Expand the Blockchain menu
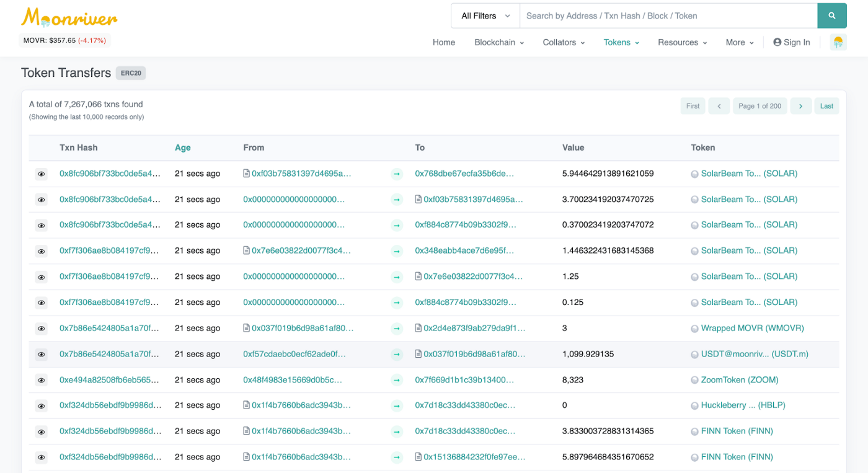This screenshot has height=473, width=868. pos(499,42)
